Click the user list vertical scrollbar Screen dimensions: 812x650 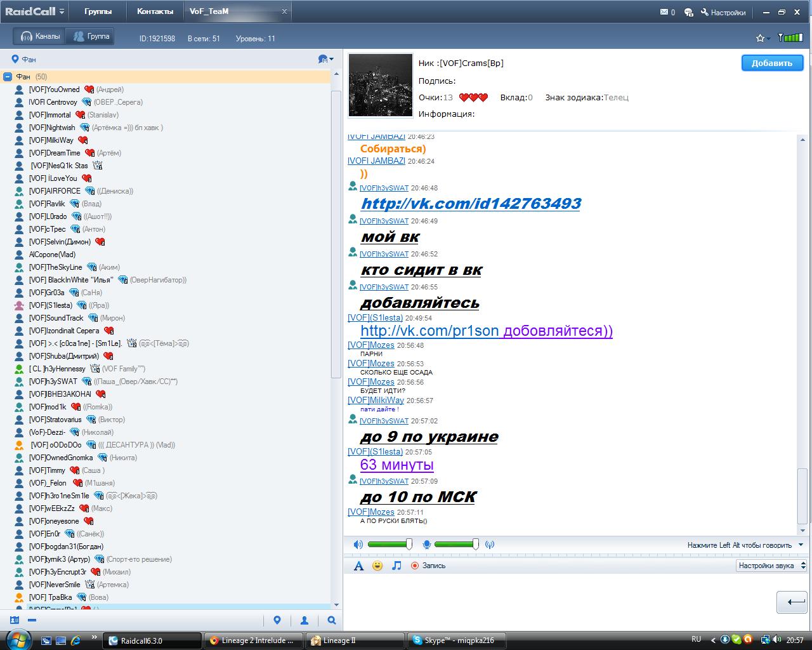[336, 235]
